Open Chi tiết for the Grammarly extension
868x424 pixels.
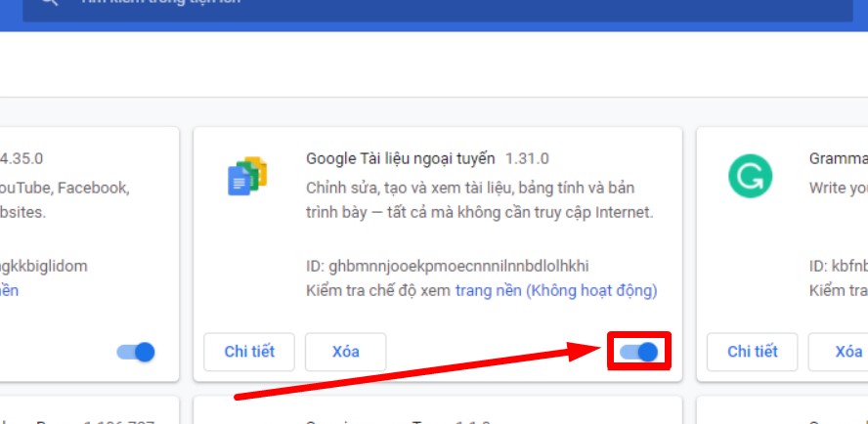[753, 352]
